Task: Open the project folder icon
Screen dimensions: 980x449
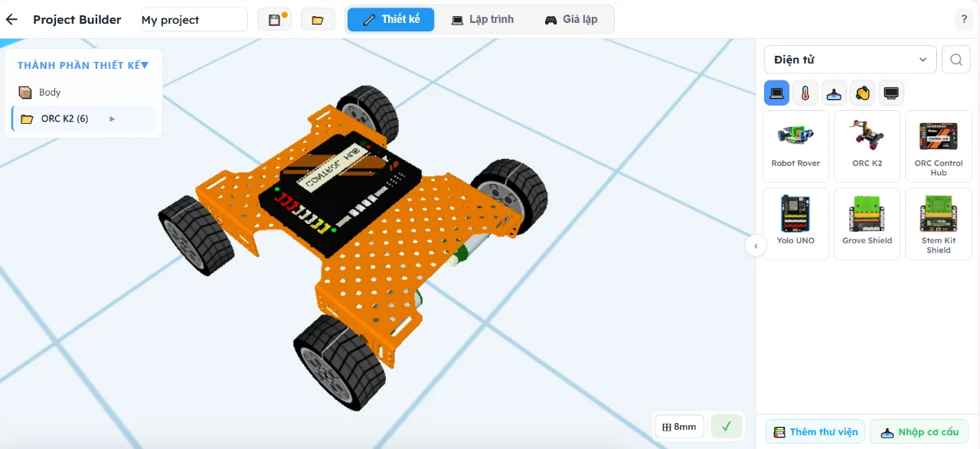Action: [x=318, y=20]
